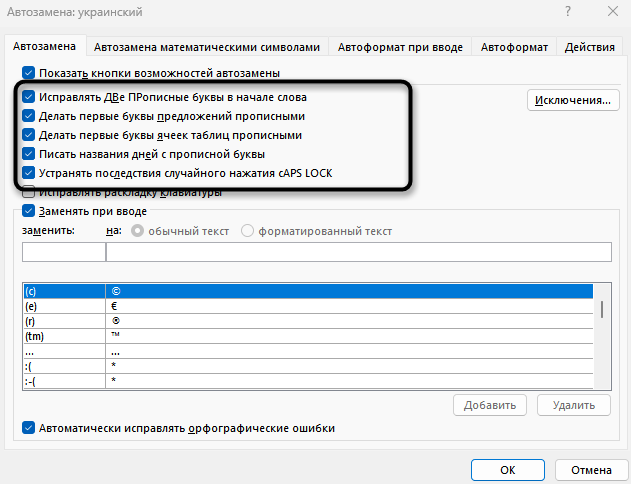
Task: Toggle Устранять последствия случайного нажатия cAPS LOCK
Action: pyautogui.click(x=29, y=173)
